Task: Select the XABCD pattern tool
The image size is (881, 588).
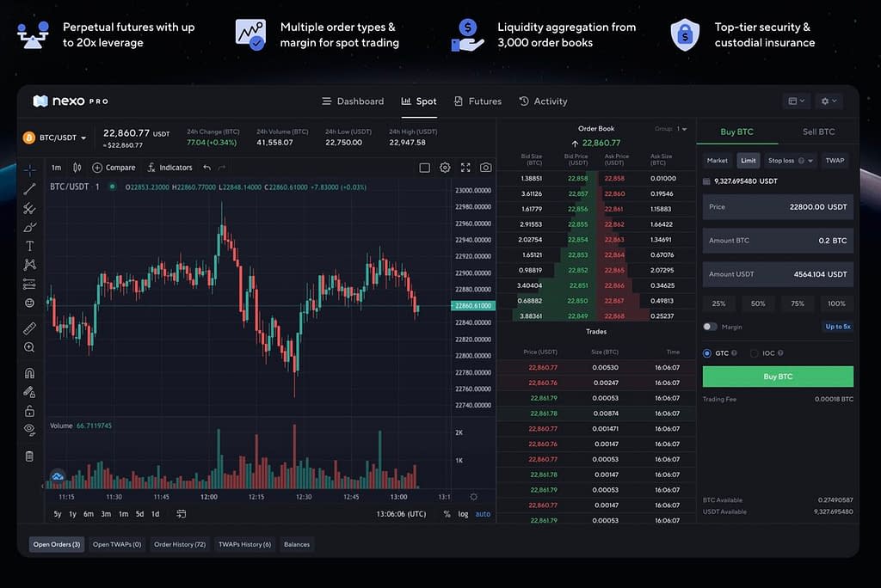Action: (30, 265)
